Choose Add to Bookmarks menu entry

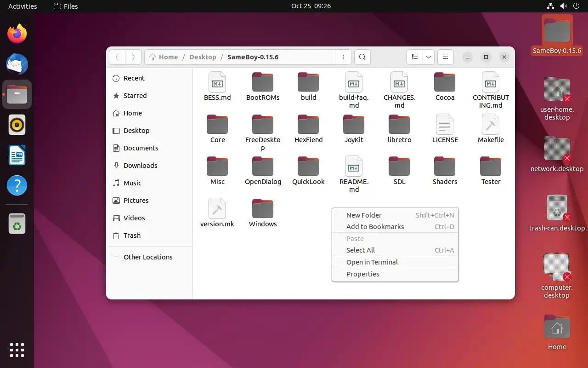pyautogui.click(x=395, y=226)
